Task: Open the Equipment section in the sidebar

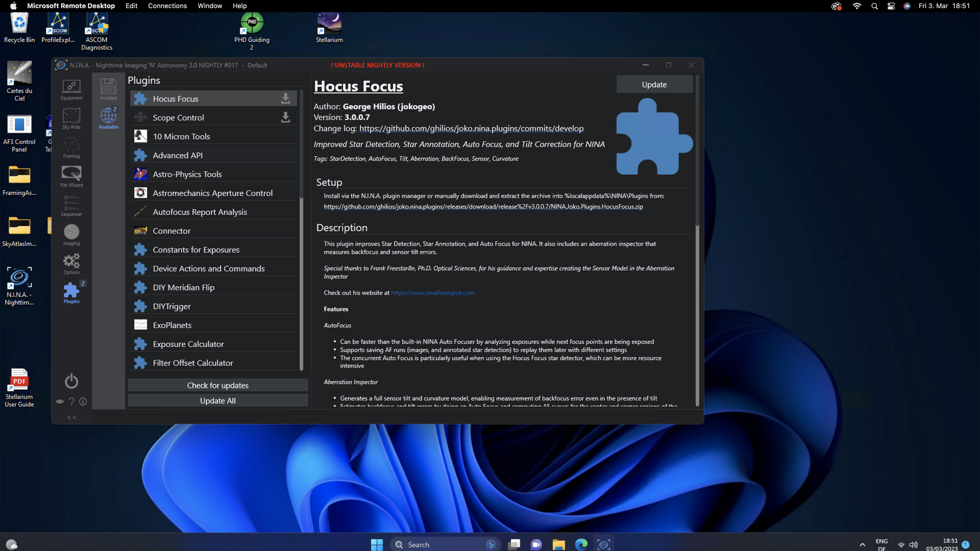Action: pyautogui.click(x=71, y=89)
